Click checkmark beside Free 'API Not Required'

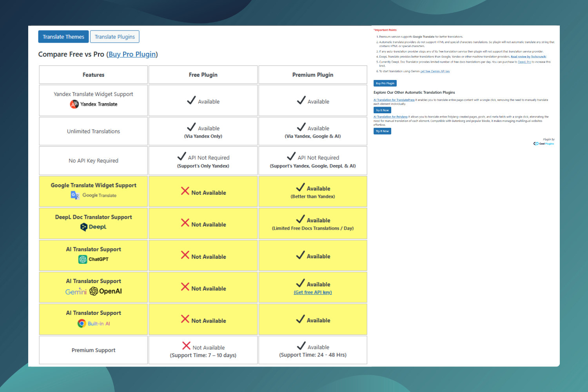tap(181, 156)
